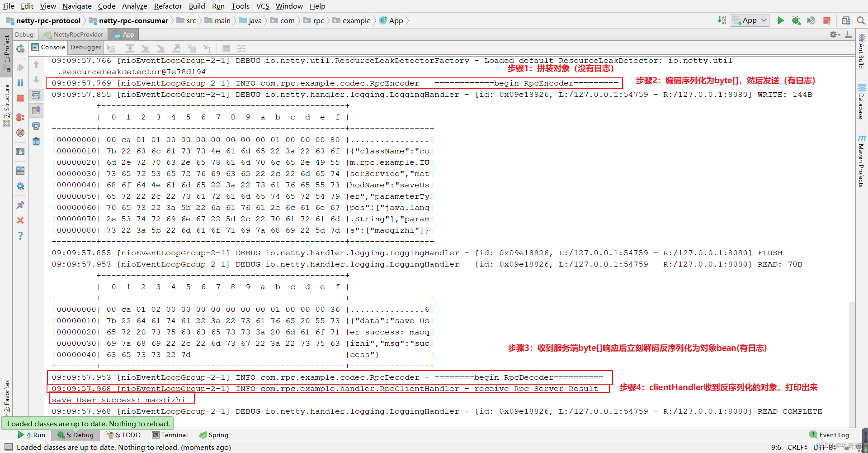868x453 pixels.
Task: Open View Breakpoints double red dots icon
Action: pos(20,117)
